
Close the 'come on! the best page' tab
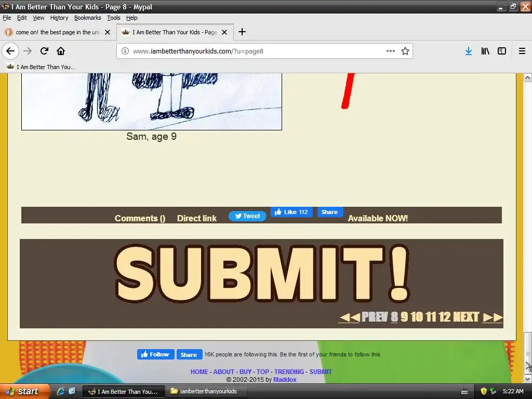coord(108,32)
